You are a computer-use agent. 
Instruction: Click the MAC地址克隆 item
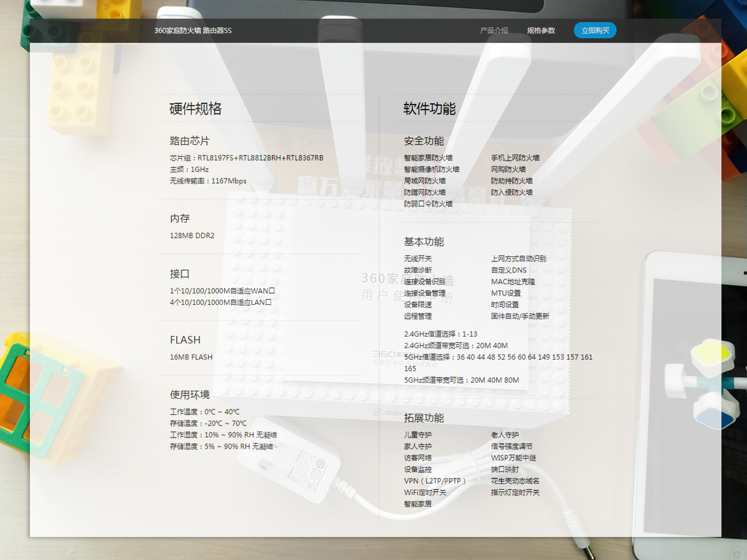pyautogui.click(x=513, y=282)
